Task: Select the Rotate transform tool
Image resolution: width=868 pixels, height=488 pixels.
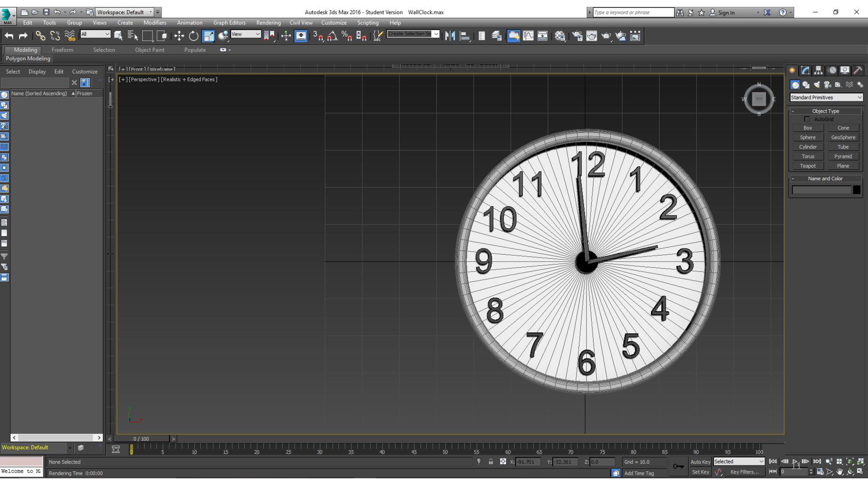Action: coord(193,36)
